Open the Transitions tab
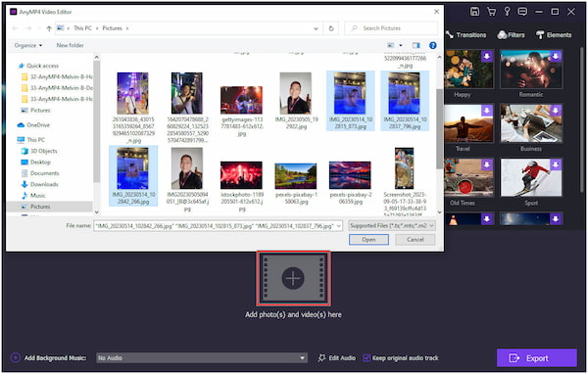 point(466,35)
